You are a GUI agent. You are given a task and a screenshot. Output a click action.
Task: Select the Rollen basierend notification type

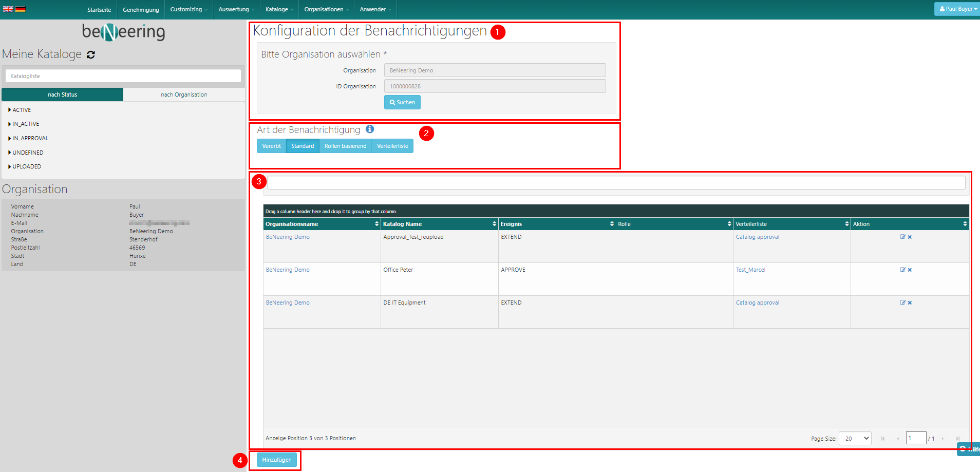[345, 146]
